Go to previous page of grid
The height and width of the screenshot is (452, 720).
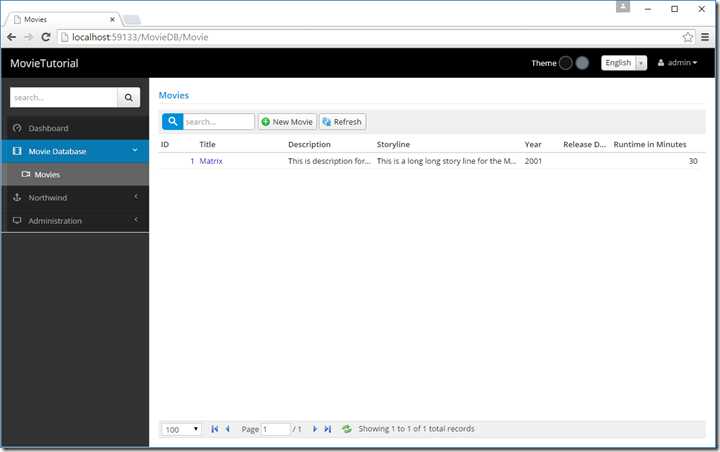(227, 429)
